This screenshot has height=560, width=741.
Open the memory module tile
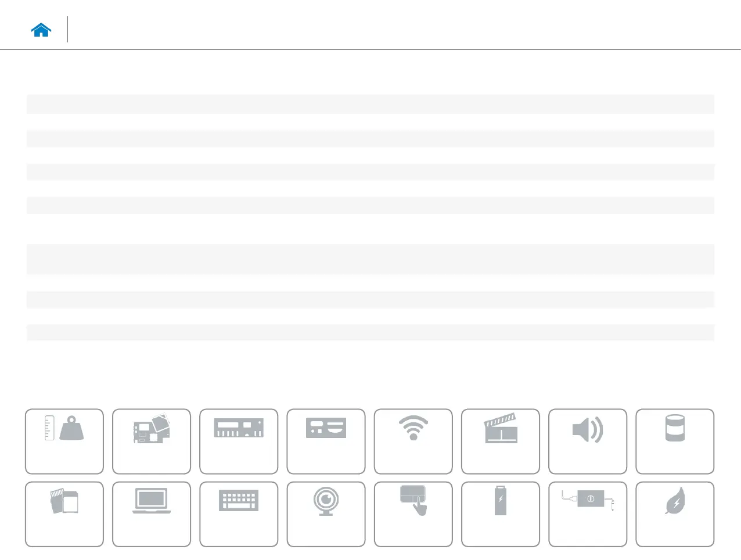coord(239,441)
